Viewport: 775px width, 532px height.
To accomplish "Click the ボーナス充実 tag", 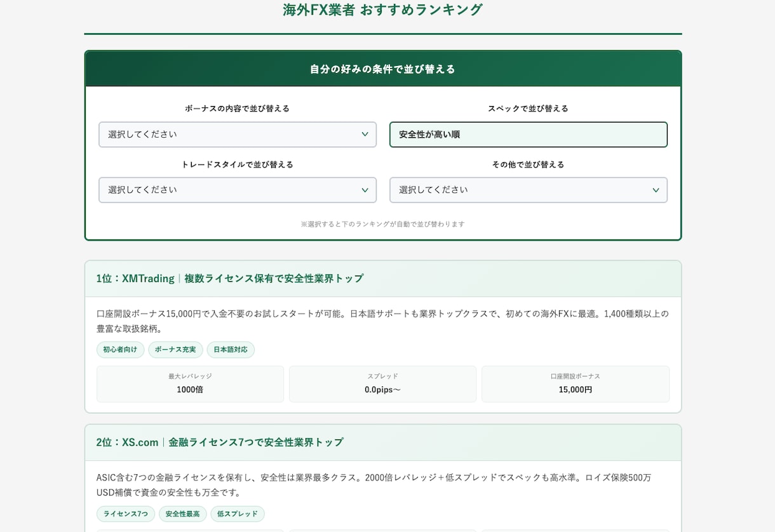I will click(175, 350).
